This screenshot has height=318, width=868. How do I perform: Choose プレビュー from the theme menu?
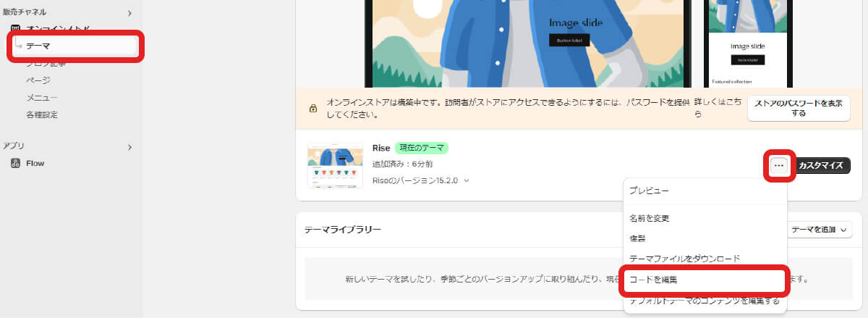tap(649, 191)
